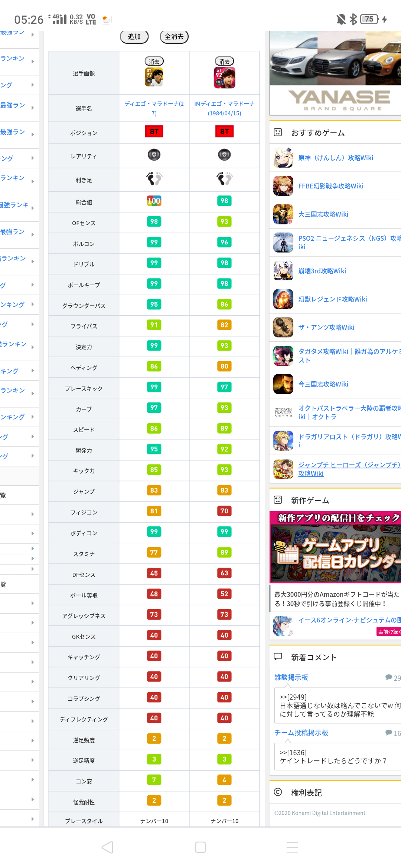
Task: Tap second player's 利き足 footprint icon
Action: click(225, 178)
